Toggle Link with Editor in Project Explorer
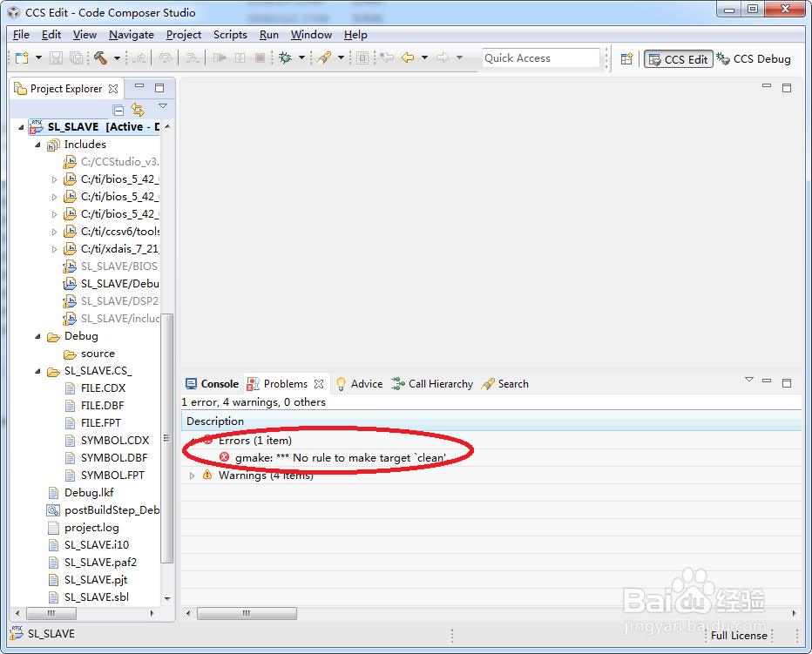The width and height of the screenshot is (812, 654). click(x=138, y=110)
